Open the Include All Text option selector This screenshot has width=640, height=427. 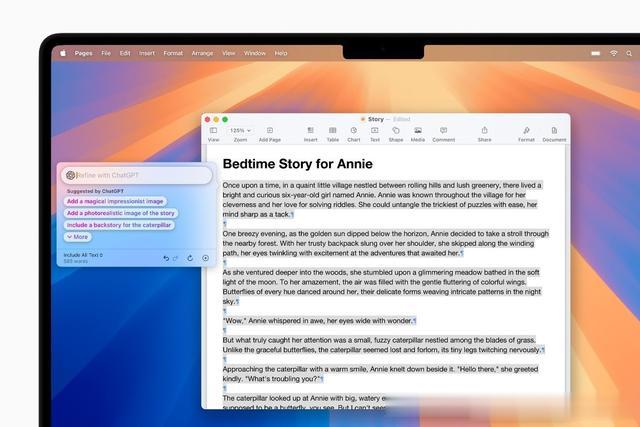[x=83, y=255]
